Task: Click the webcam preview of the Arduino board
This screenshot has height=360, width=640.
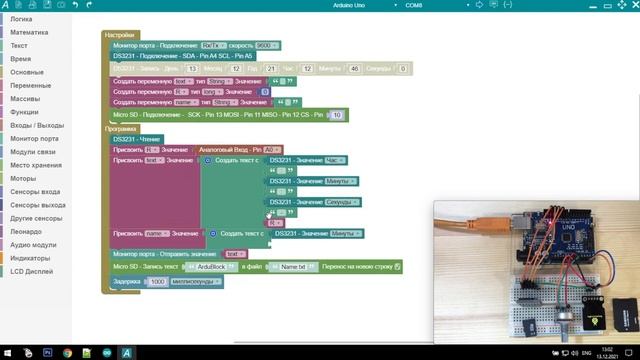Action: [x=537, y=272]
